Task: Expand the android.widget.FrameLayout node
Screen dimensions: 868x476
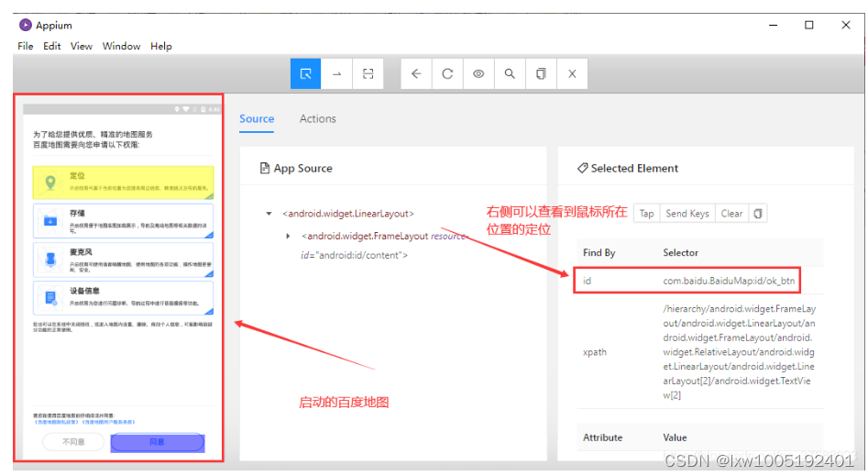Action: [288, 236]
